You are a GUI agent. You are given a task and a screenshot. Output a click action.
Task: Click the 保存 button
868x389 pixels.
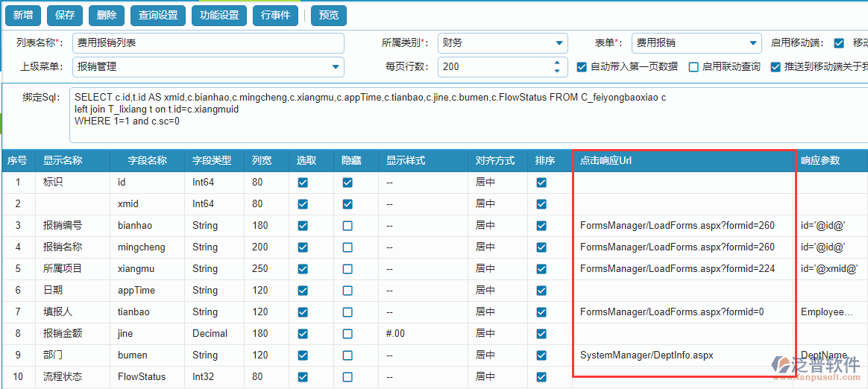click(x=65, y=16)
